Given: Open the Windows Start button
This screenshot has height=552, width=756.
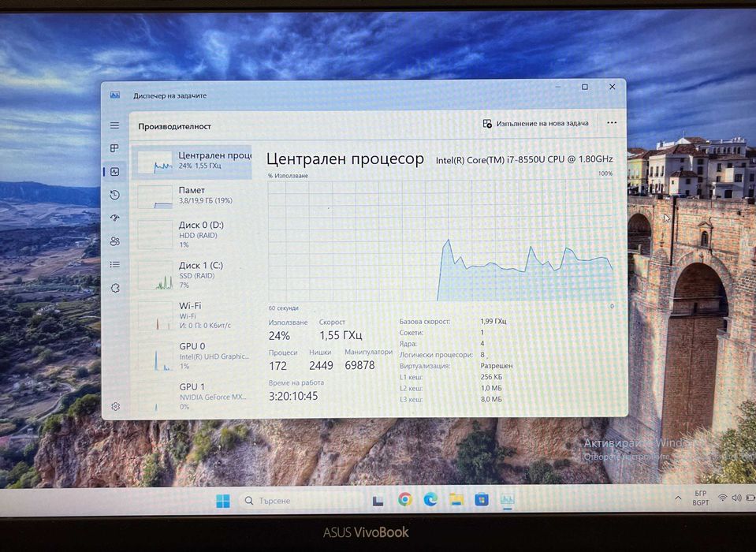Looking at the screenshot, I should [x=223, y=501].
